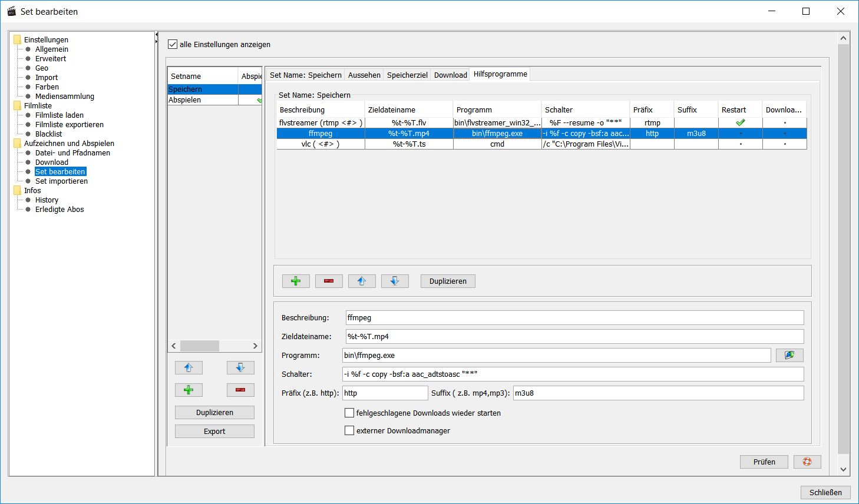
Task: Click the Prüfen button
Action: [764, 462]
